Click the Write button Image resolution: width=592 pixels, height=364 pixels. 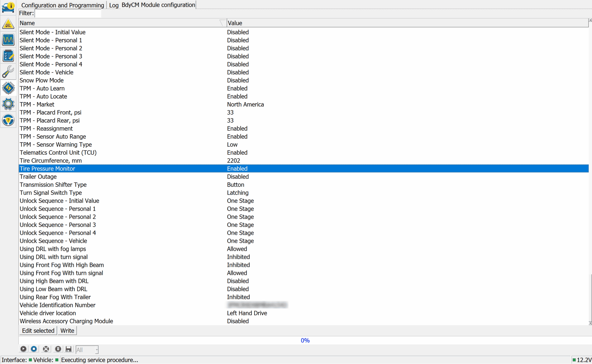pyautogui.click(x=67, y=331)
